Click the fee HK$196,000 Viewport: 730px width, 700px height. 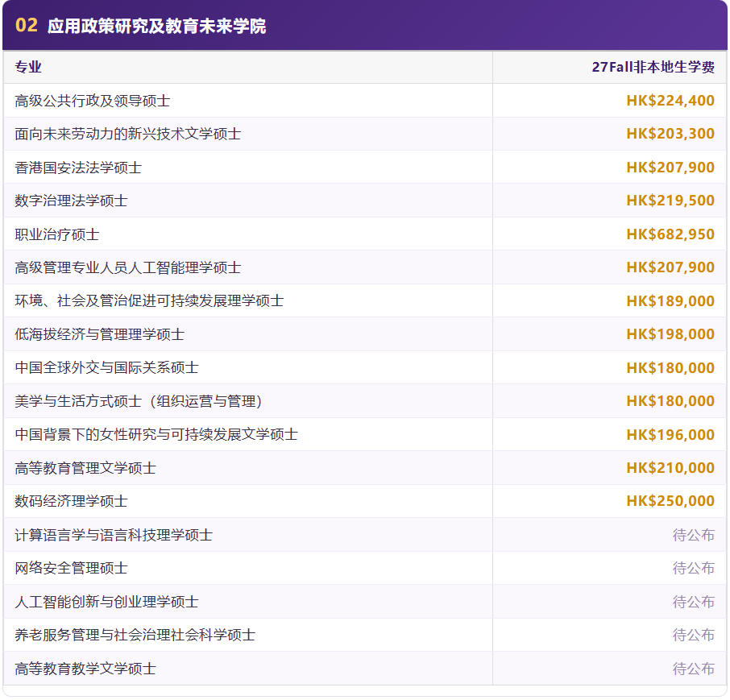pyautogui.click(x=670, y=435)
